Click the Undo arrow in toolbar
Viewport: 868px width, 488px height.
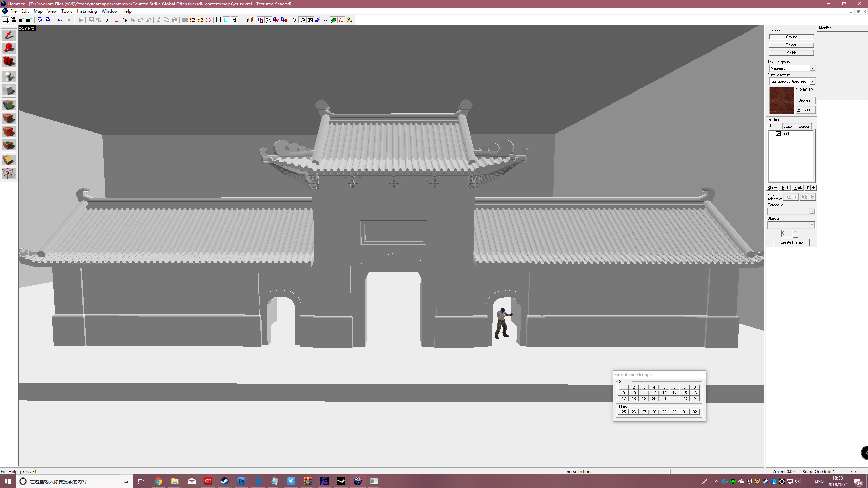[60, 20]
